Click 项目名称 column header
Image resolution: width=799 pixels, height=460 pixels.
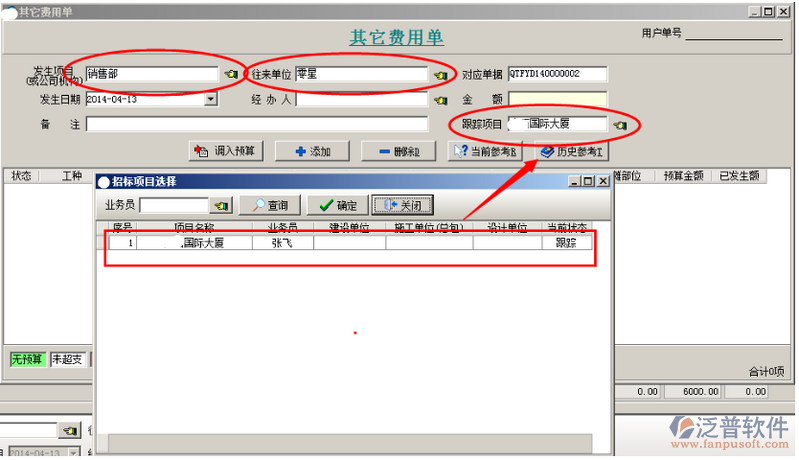tap(195, 227)
